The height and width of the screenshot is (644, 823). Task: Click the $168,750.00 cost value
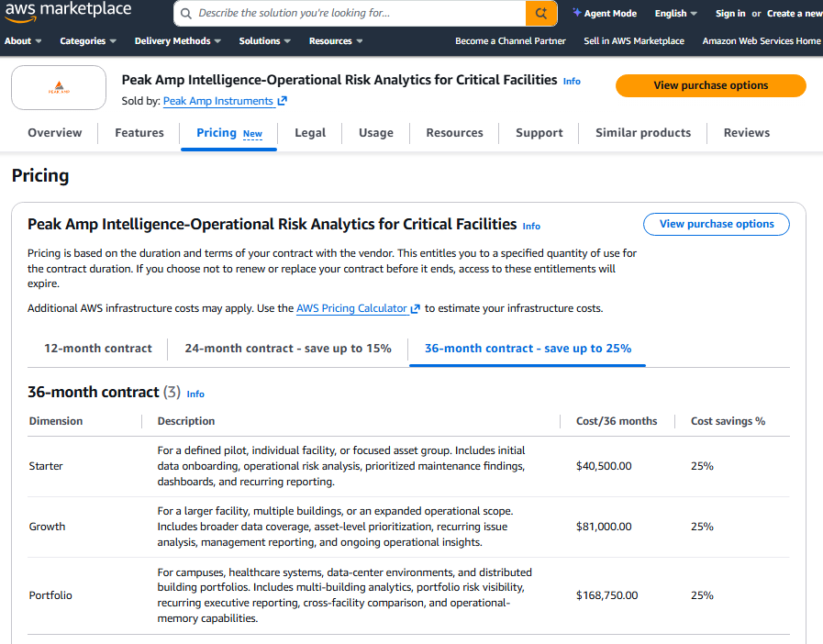point(607,595)
